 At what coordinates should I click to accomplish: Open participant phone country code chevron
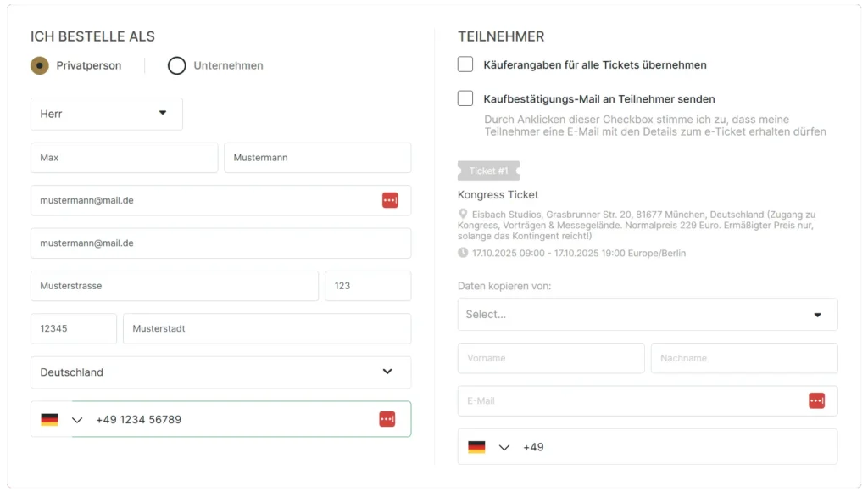[x=504, y=448]
